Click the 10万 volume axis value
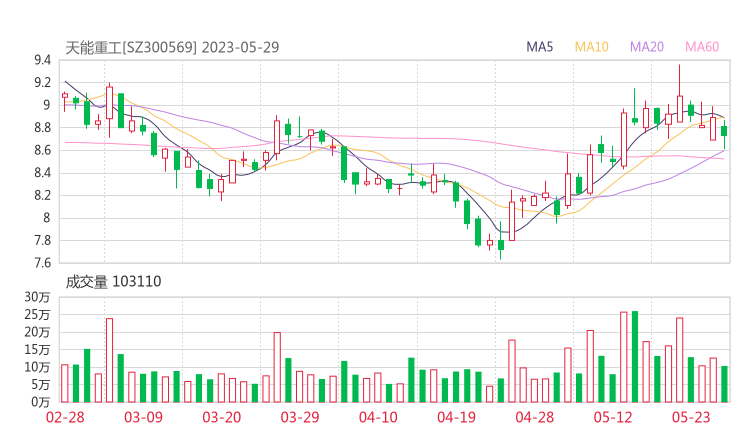This screenshot has height=440, width=740. click(37, 367)
